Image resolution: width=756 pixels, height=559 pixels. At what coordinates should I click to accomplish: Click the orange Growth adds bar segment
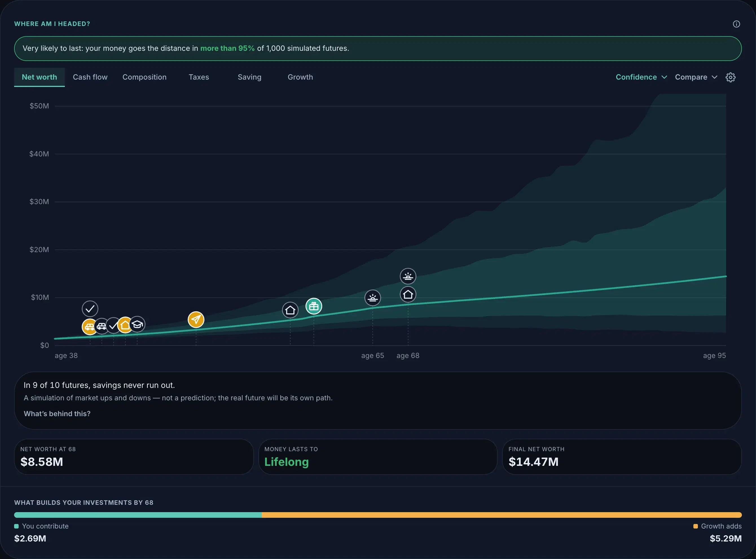(502, 515)
